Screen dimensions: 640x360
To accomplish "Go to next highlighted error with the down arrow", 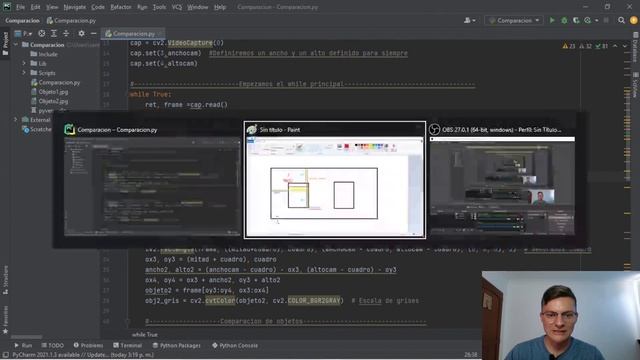I will pos(625,46).
